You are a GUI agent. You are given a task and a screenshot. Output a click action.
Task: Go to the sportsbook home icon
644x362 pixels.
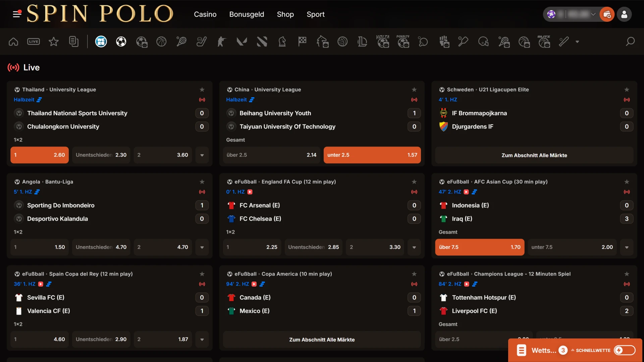tap(13, 42)
